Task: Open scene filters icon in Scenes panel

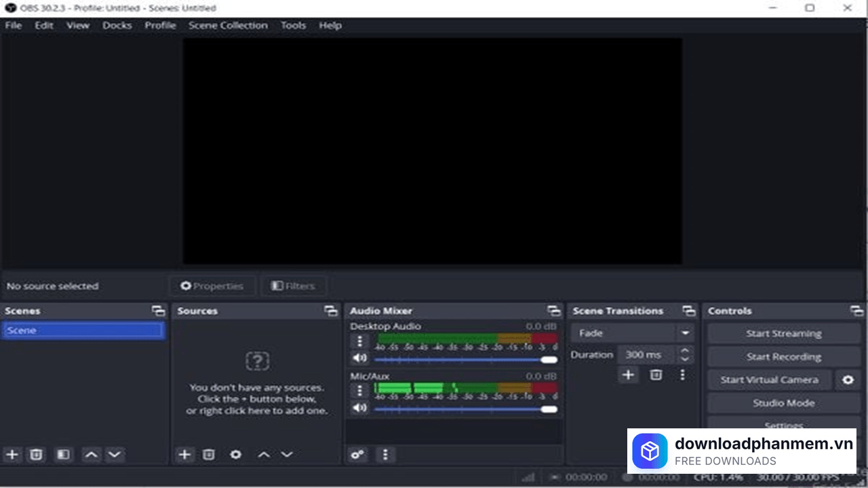Action: tap(63, 454)
